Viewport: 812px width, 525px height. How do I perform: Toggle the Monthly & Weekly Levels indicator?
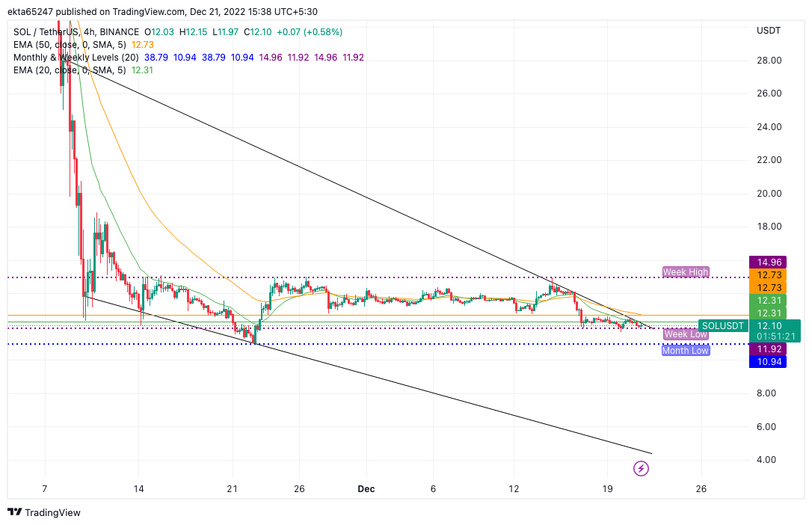click(75, 57)
